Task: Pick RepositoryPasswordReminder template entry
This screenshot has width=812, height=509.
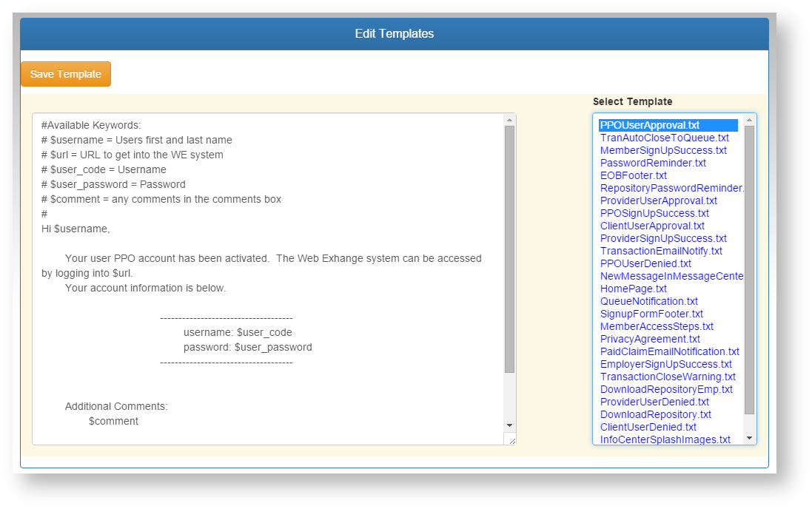Action: (x=671, y=188)
